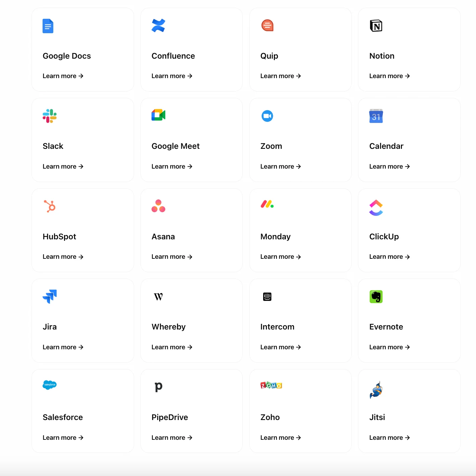Image resolution: width=476 pixels, height=476 pixels.
Task: Open Learn more under ClickUp
Action: point(390,257)
